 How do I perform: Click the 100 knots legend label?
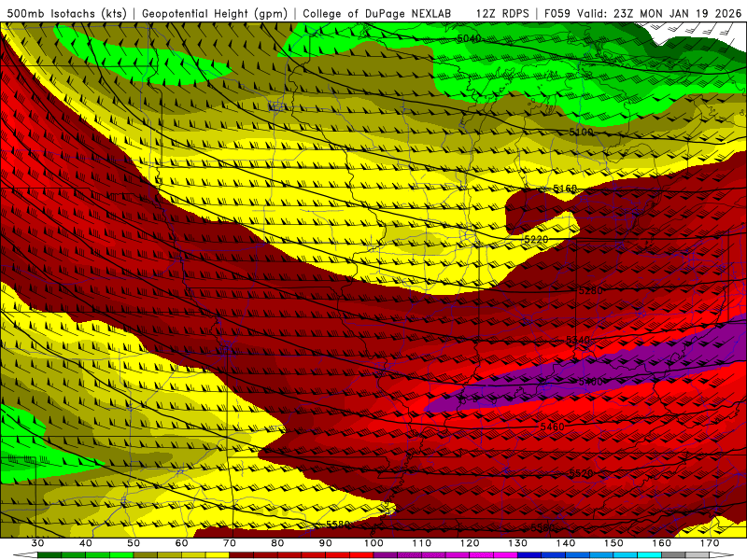(374, 543)
